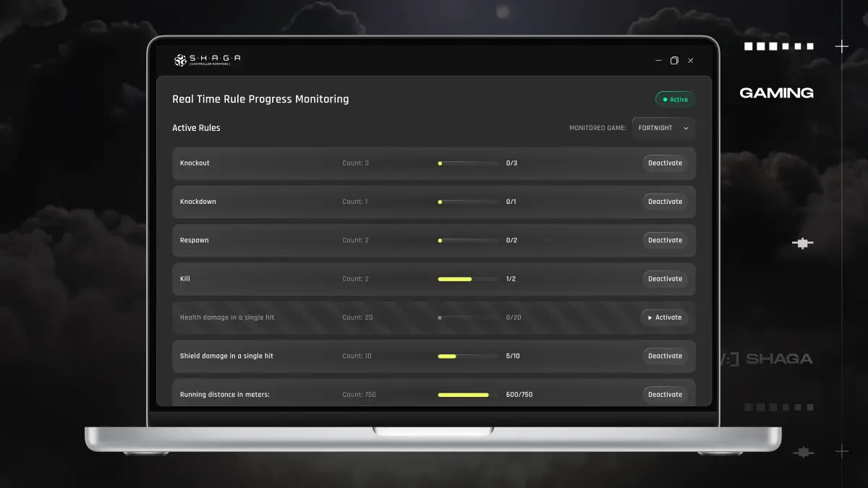Select the Knockout rule name
Screen dimensions: 868x488
pos(195,163)
